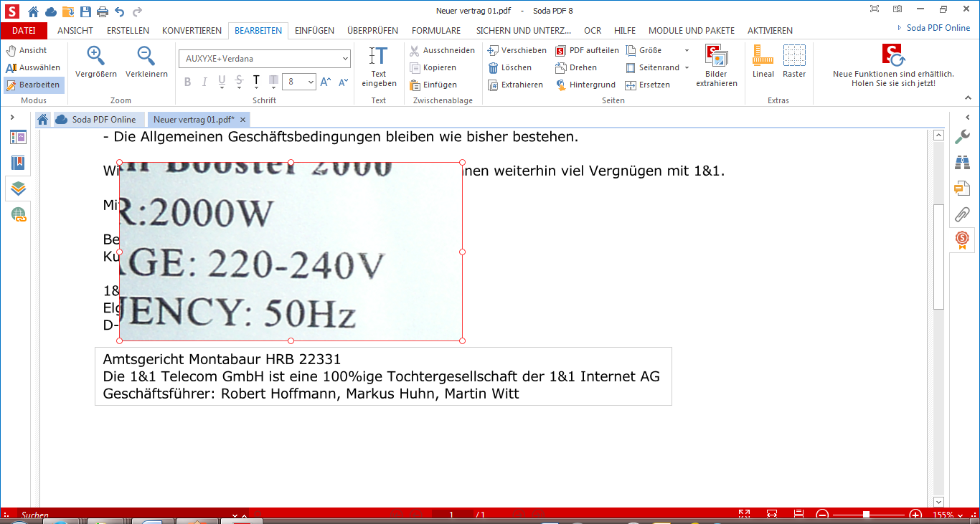
Task: Click Löschen to delete pages
Action: 510,67
